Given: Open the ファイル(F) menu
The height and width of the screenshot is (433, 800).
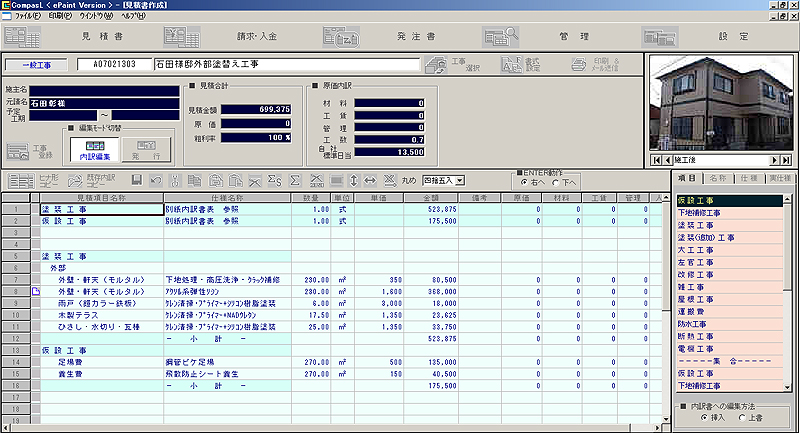Looking at the screenshot, I should coord(27,17).
